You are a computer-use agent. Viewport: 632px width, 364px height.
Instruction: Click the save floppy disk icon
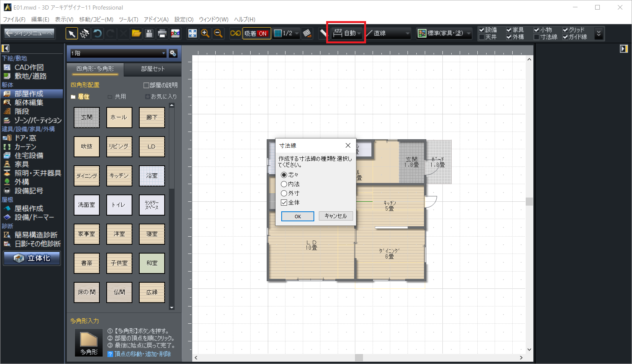pos(149,34)
